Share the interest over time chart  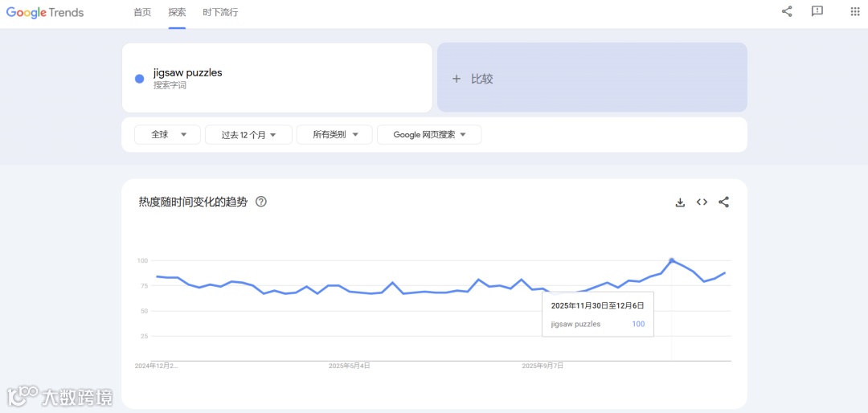[723, 202]
